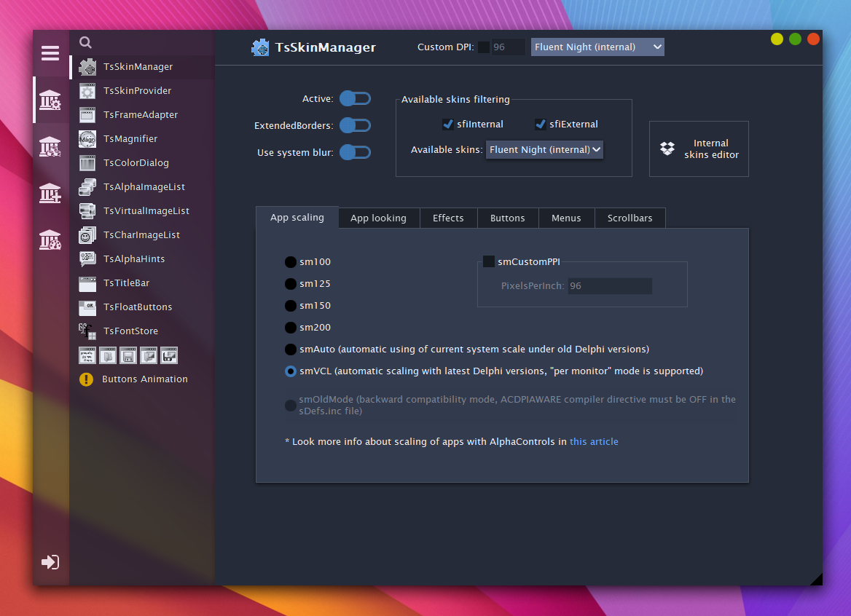This screenshot has height=616, width=851.
Task: Click the TsCharImageList smiley icon
Action: pos(87,235)
